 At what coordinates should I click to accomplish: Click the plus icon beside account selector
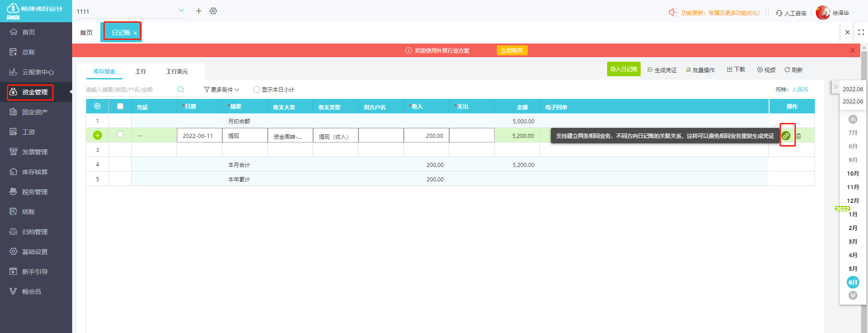(199, 11)
